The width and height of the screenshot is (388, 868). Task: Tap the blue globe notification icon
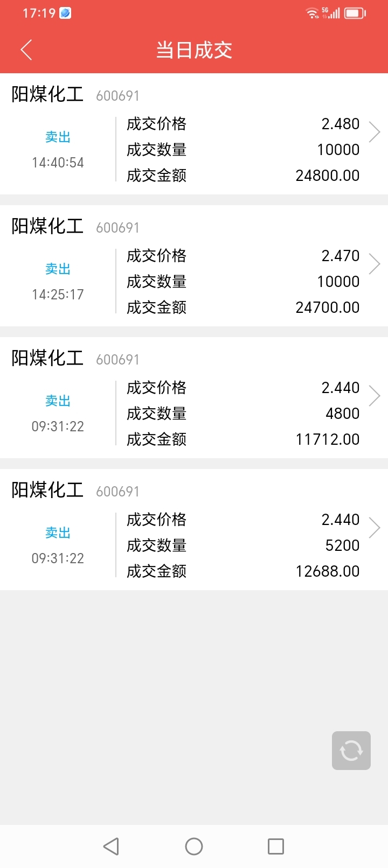tap(65, 13)
